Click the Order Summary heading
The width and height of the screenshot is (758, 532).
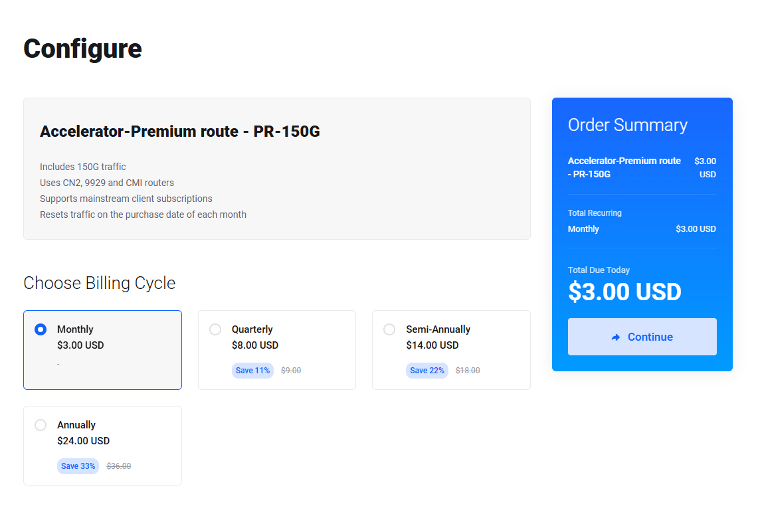tap(628, 125)
